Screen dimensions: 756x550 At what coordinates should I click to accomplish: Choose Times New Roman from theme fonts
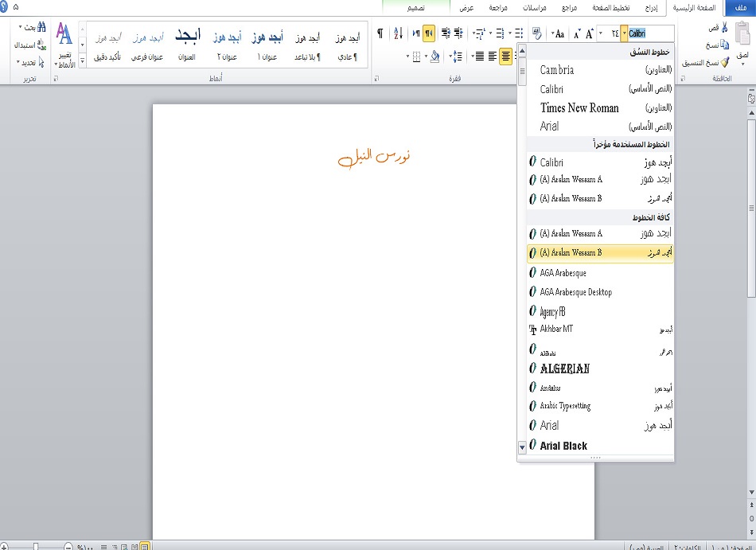(579, 107)
